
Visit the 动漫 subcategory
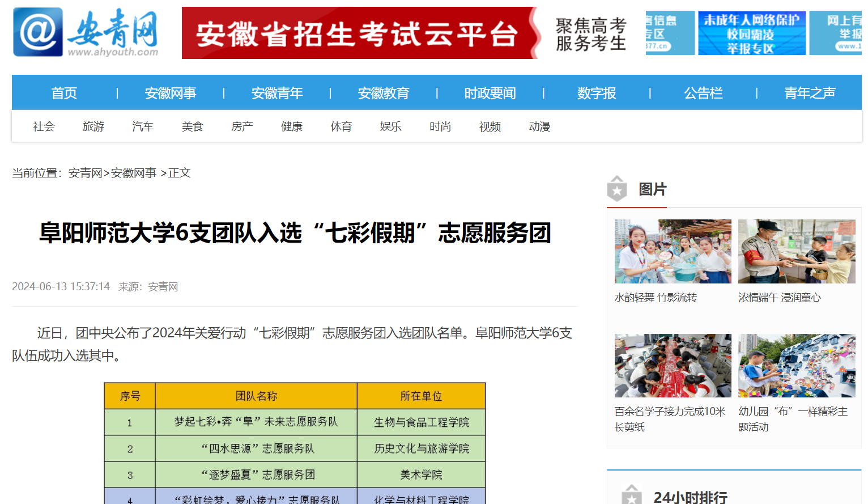coord(539,126)
